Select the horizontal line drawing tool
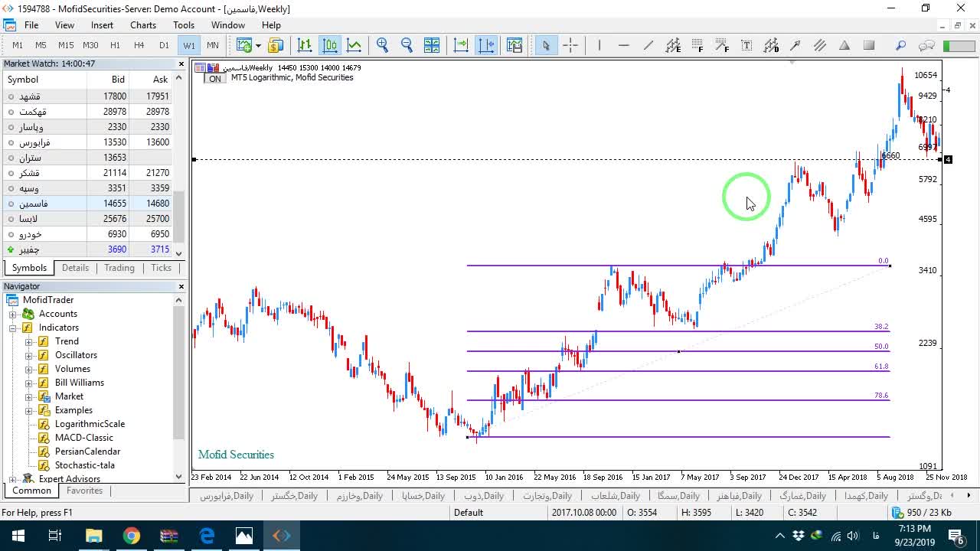Viewport: 980px width, 551px height. [x=623, y=45]
